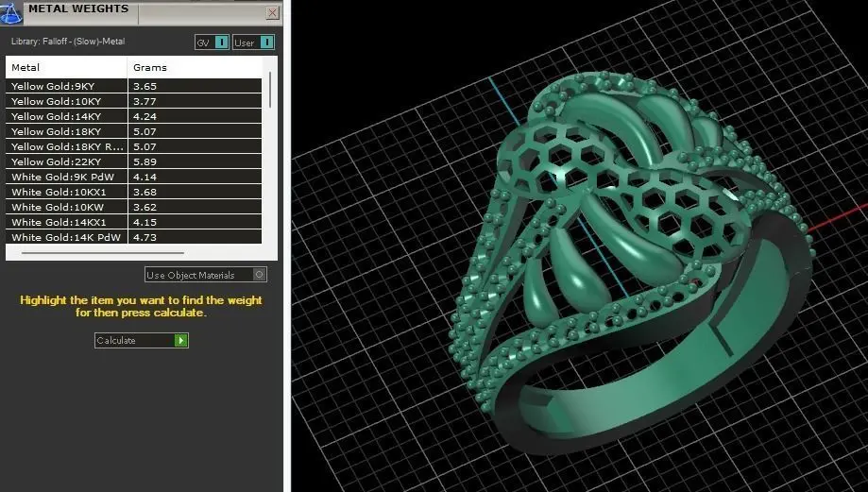
Task: Click the vertical scrollbar of the metal list
Action: (270, 90)
